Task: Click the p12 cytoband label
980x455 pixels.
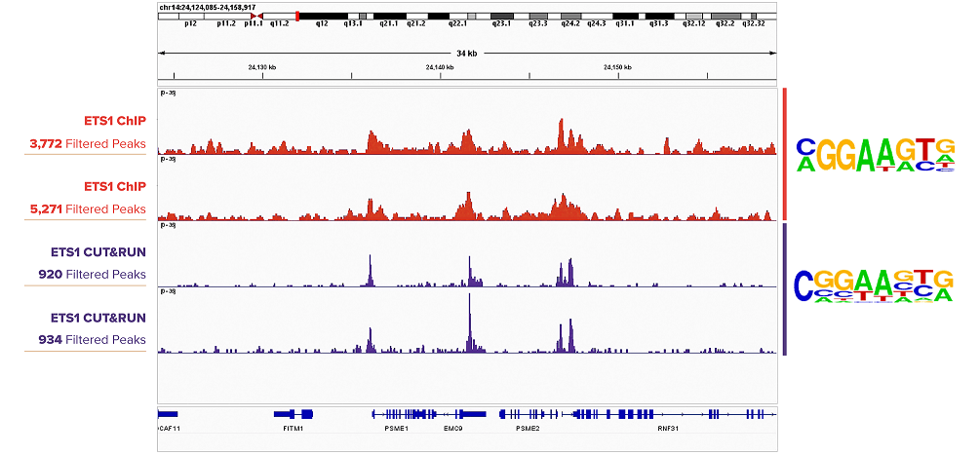Action: coord(190,23)
